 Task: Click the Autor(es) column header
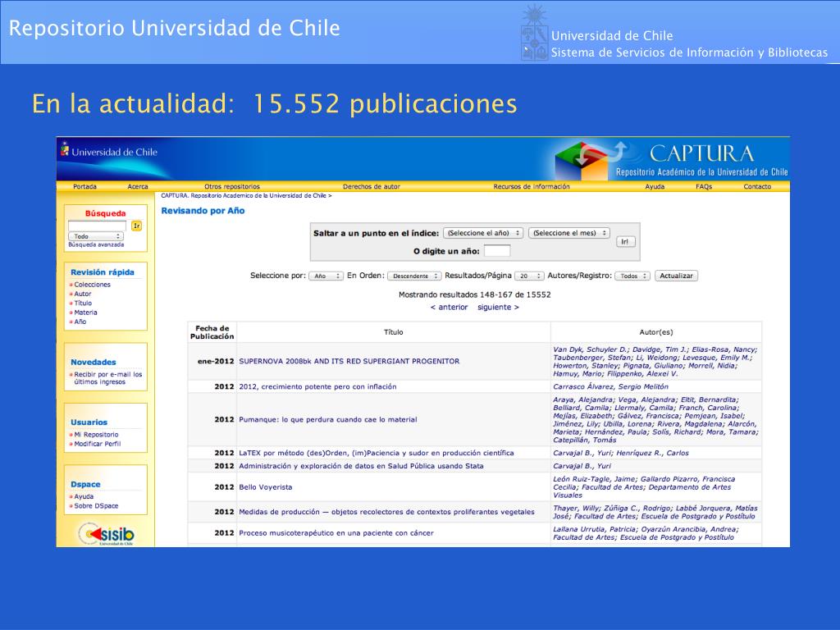[x=656, y=332]
